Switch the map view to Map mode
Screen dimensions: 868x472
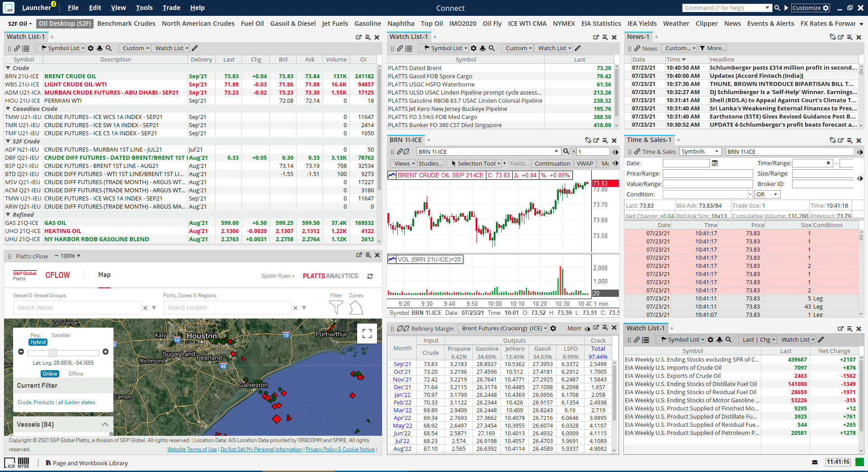coord(35,335)
